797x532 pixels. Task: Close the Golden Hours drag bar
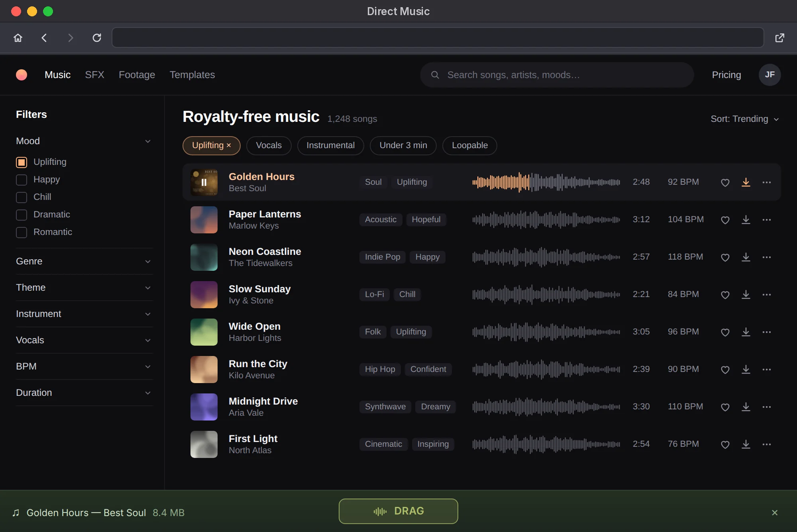point(775,512)
